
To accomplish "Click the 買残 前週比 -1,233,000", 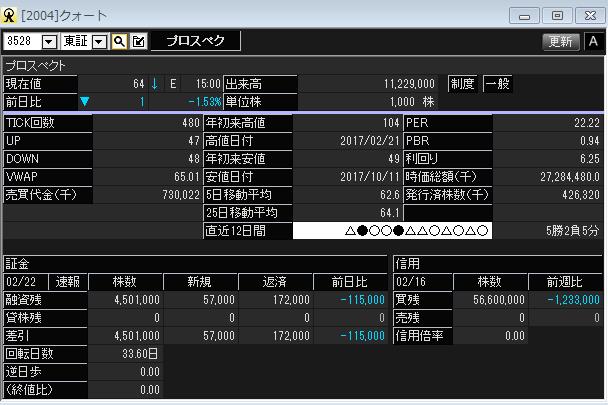I will click(574, 300).
